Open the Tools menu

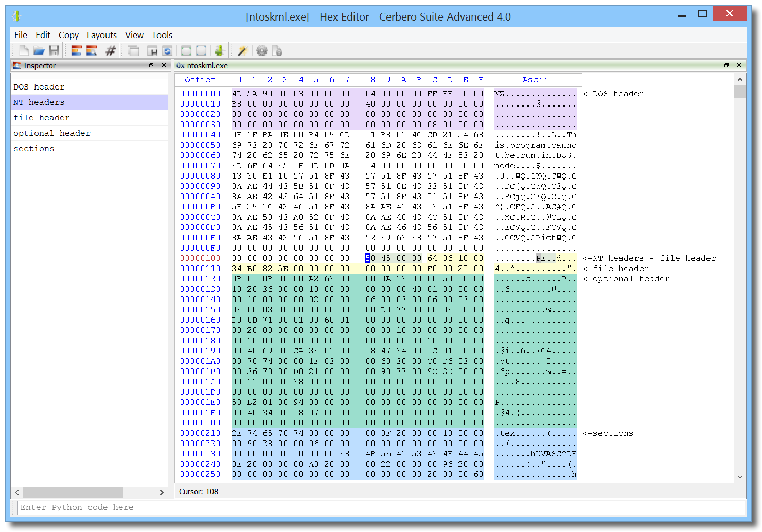click(162, 35)
